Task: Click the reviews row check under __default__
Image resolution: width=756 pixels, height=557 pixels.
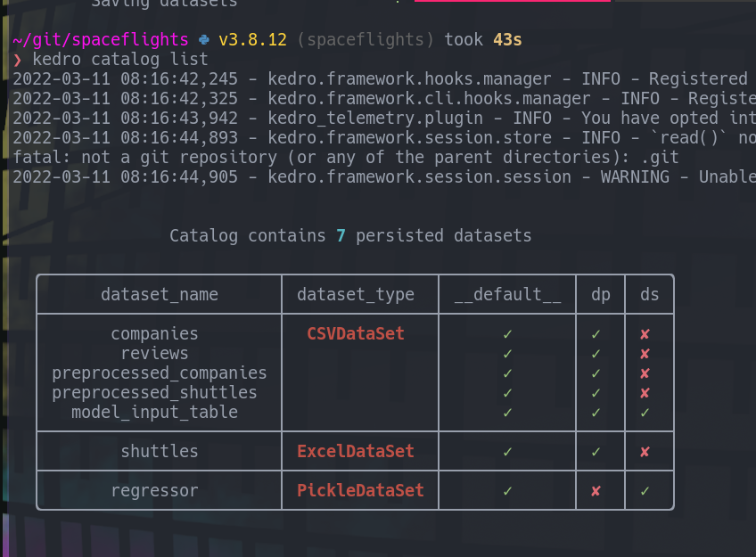Action: point(507,353)
